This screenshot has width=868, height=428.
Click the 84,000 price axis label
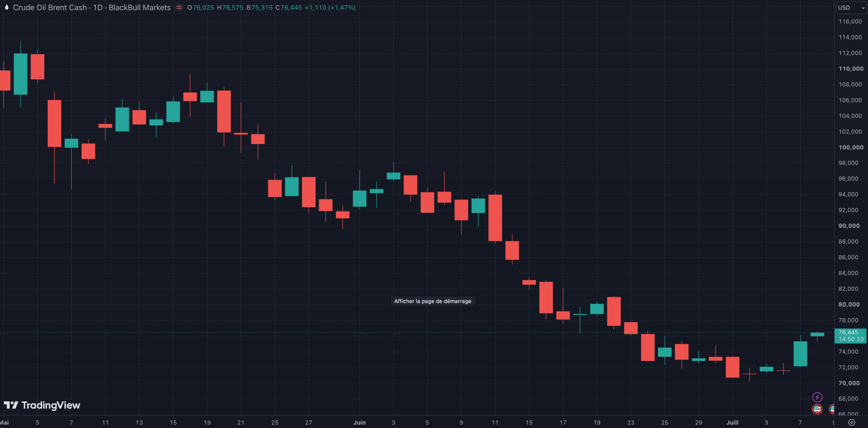(x=848, y=273)
